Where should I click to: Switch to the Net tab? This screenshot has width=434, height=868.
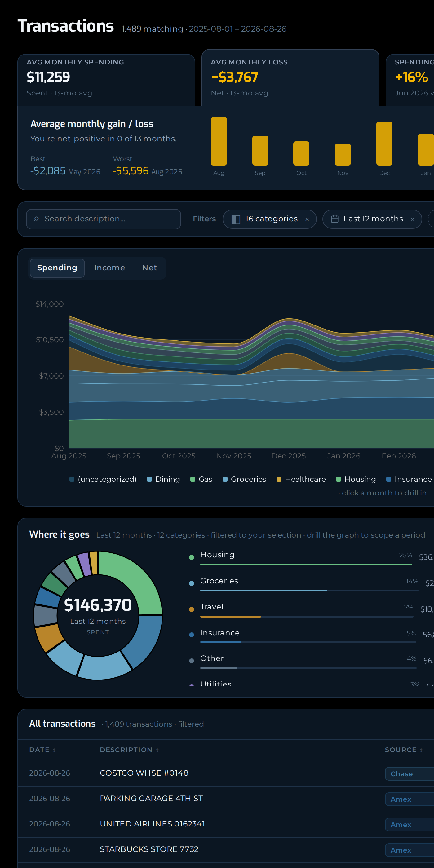(149, 268)
